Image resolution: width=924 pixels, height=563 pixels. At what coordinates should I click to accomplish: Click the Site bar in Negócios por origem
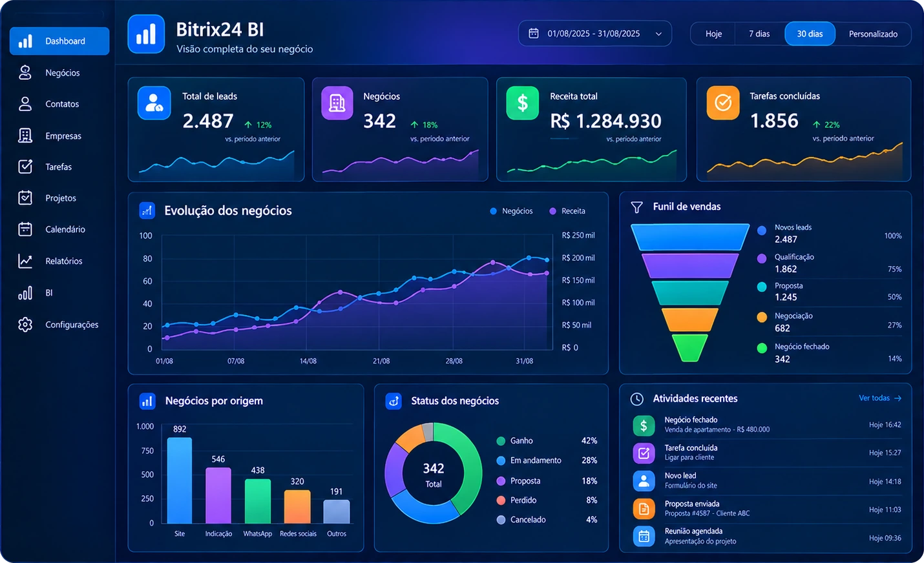pyautogui.click(x=180, y=480)
